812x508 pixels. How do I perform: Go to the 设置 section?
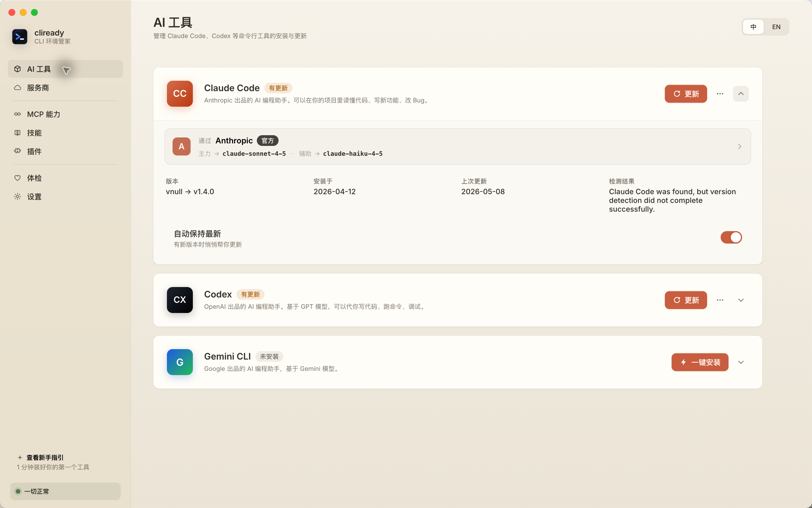(65, 196)
